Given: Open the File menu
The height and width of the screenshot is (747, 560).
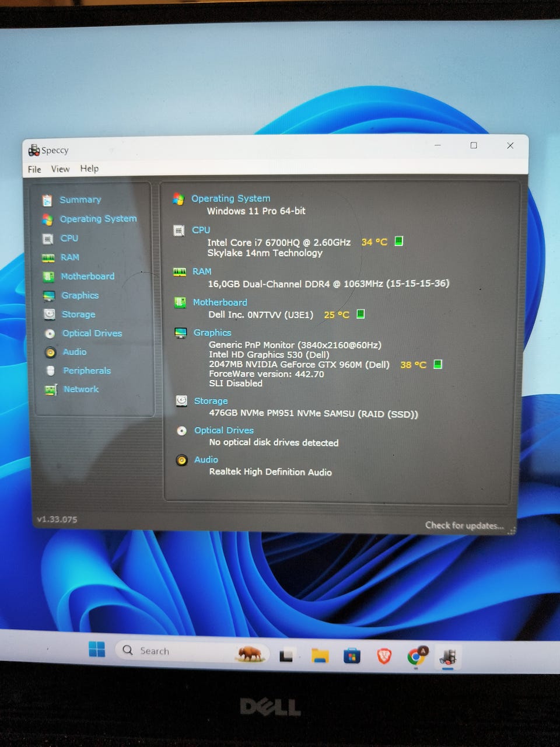Looking at the screenshot, I should [x=34, y=169].
